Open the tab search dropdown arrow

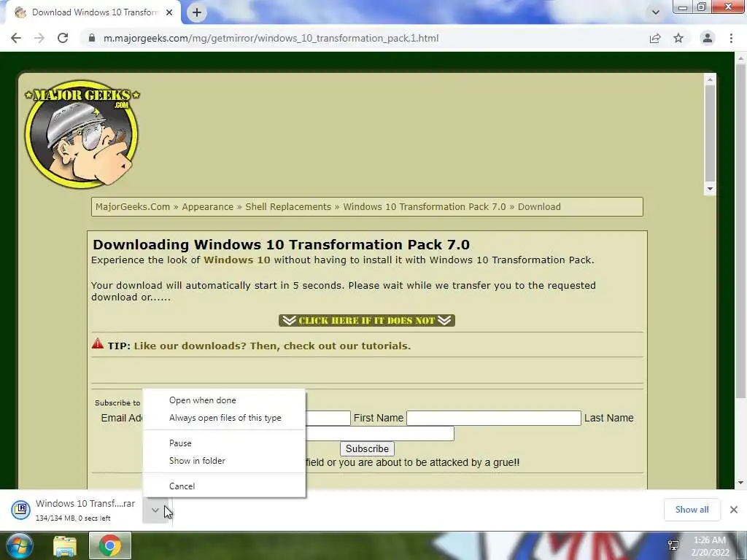656,12
